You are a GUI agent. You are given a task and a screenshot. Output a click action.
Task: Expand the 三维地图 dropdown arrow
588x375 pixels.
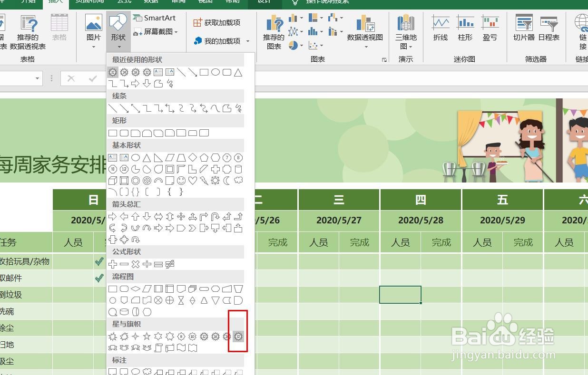(411, 46)
